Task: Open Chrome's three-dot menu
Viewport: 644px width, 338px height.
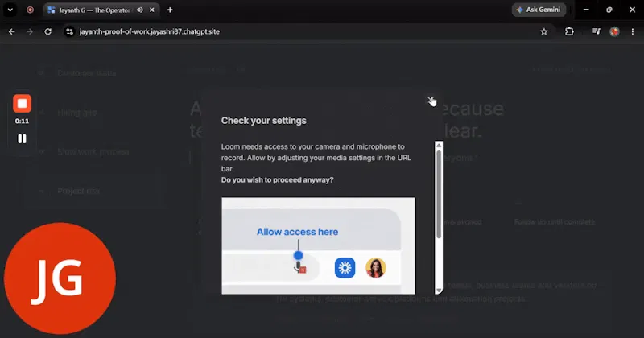Action: click(633, 31)
